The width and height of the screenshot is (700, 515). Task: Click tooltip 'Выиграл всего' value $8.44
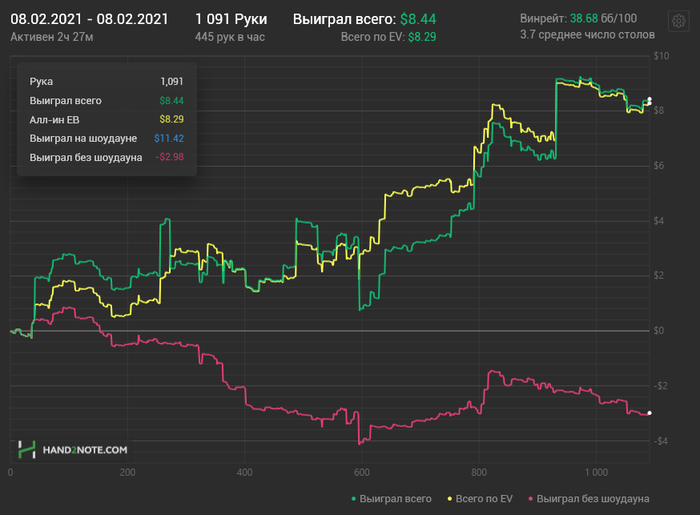tap(171, 100)
